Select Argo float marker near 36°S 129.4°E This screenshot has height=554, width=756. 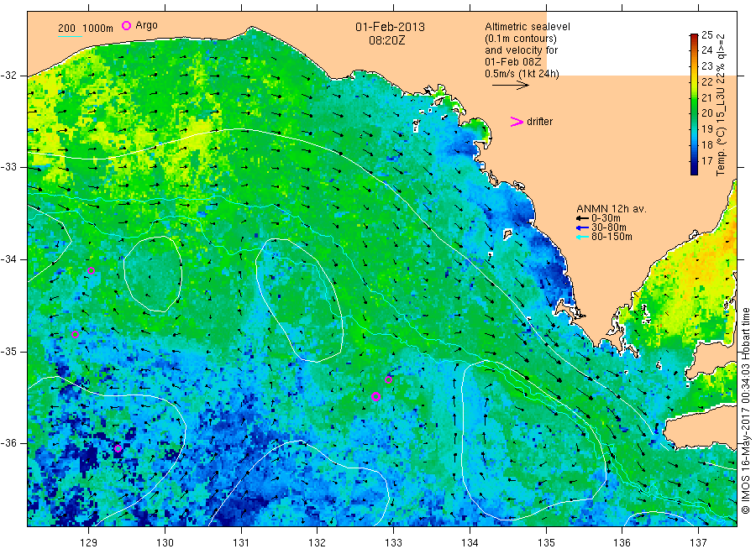tap(118, 448)
